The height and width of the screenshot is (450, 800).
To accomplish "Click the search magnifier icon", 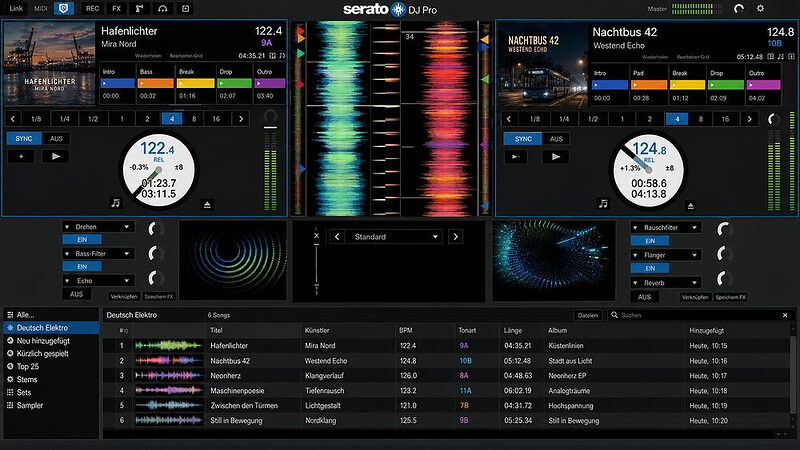I will (614, 315).
